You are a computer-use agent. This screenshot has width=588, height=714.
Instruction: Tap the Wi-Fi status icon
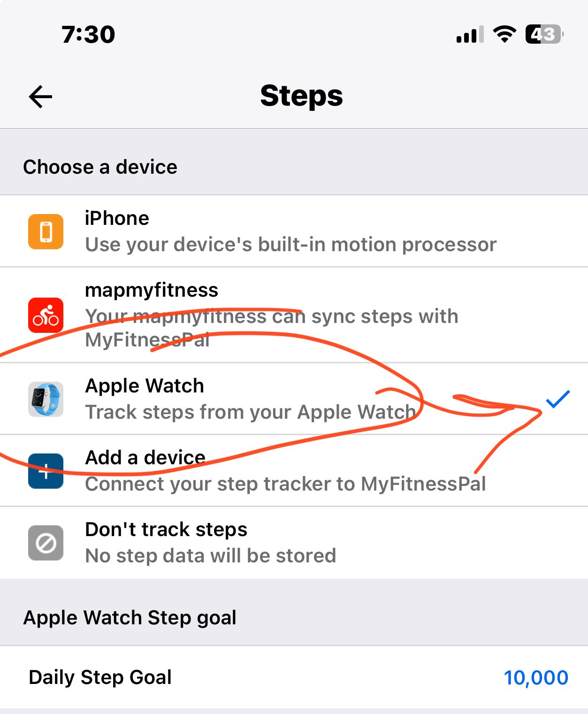pos(504,34)
